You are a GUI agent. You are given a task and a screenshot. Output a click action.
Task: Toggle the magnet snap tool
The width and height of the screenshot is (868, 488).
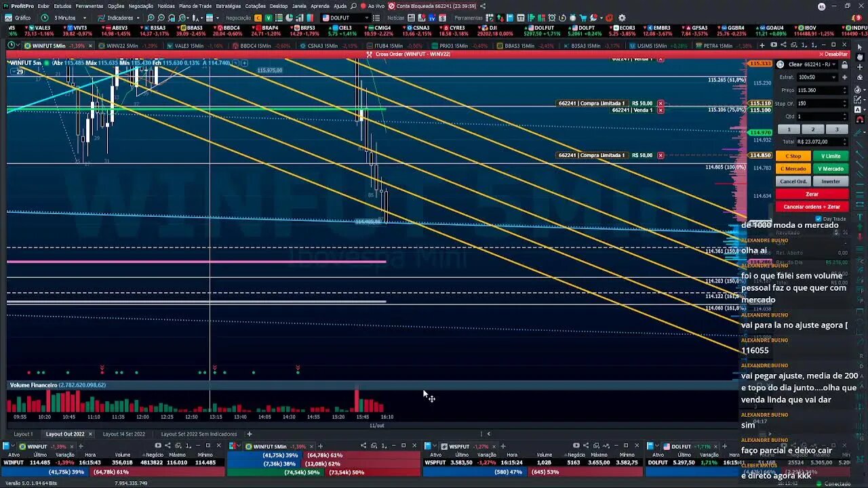859,120
